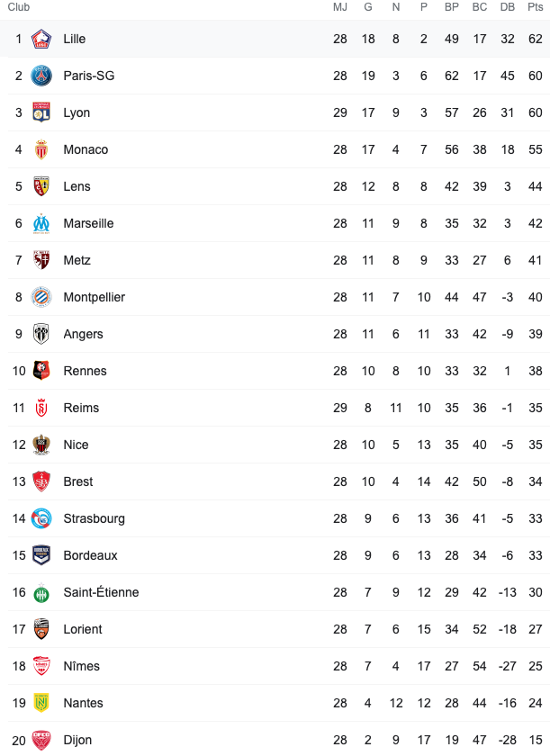This screenshot has height=756, width=550.
Task: Select the Dijon DFCO crest
Action: (41, 740)
